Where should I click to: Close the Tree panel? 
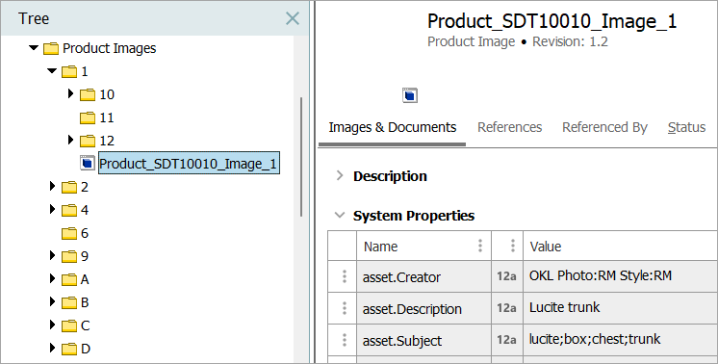[x=292, y=18]
